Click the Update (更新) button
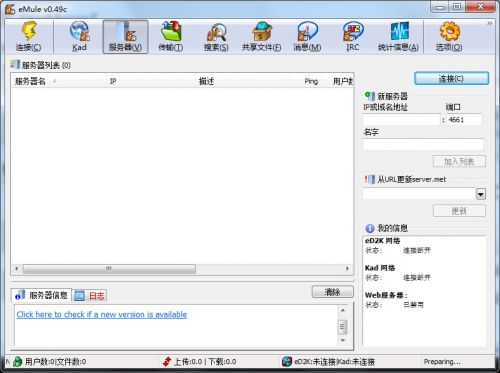The width and height of the screenshot is (500, 373). pyautogui.click(x=459, y=211)
